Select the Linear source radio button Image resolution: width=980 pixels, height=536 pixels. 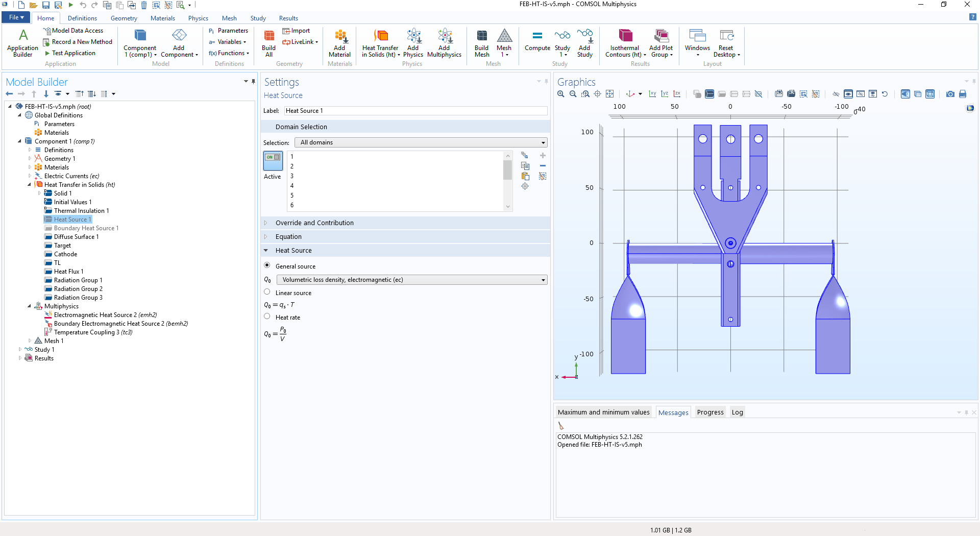267,292
